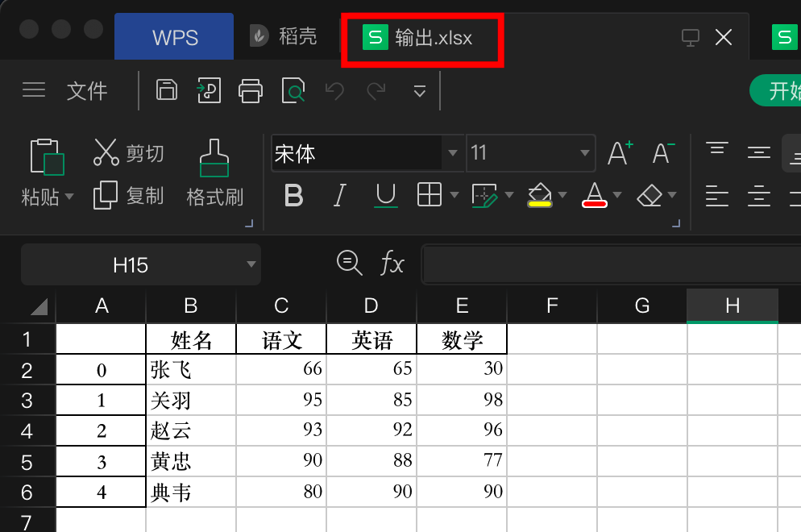801x532 pixels.
Task: Toggle Bold formatting
Action: click(293, 195)
